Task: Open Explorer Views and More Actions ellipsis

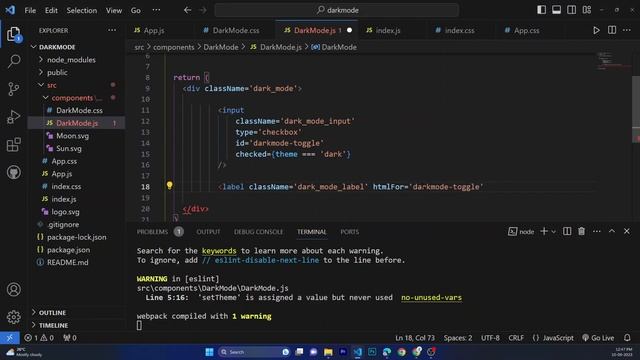Action: coord(112,30)
